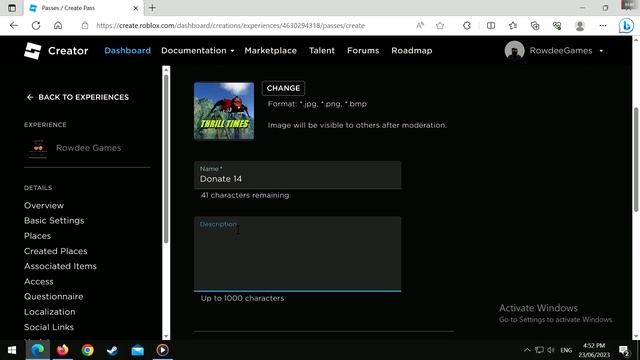Viewport: 640px width, 360px height.
Task: Click the sidebar scroll down arrow
Action: pos(166,336)
